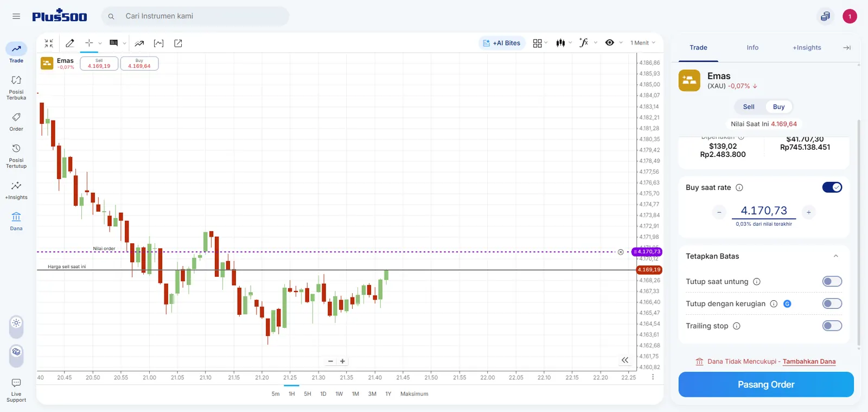Collapse the chart with shrink arrows icon
Image resolution: width=868 pixels, height=412 pixels.
click(x=49, y=43)
